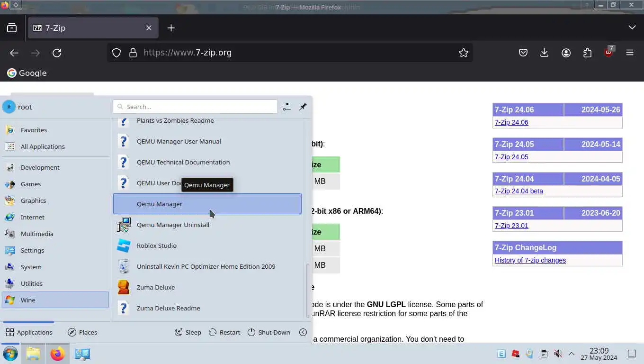Switch to Firefox on taskbar

point(57,354)
